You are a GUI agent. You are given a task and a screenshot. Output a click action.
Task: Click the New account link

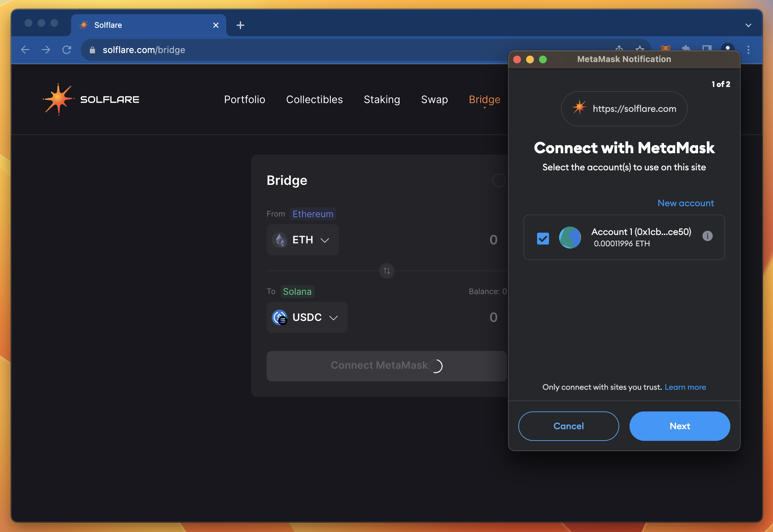click(686, 203)
